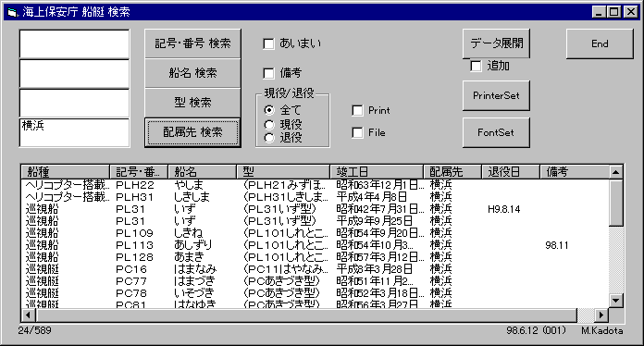Image resolution: width=644 pixels, height=346 pixels.
Task: Select the 現役 radio button
Action: tap(269, 124)
